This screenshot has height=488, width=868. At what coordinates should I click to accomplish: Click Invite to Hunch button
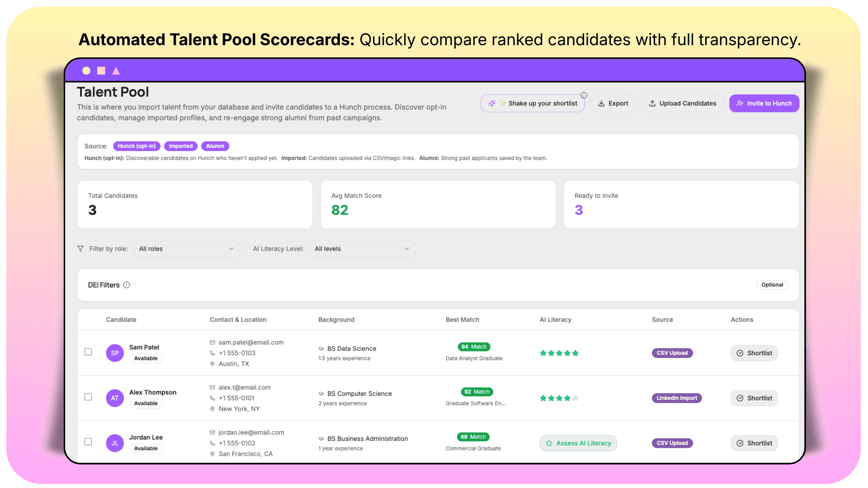tap(764, 103)
